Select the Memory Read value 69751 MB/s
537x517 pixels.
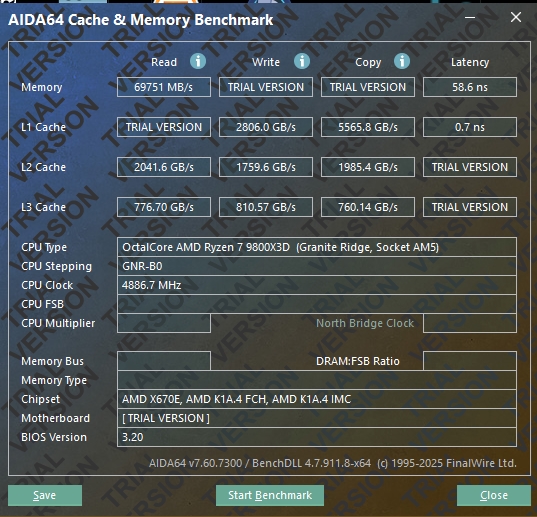(x=164, y=87)
